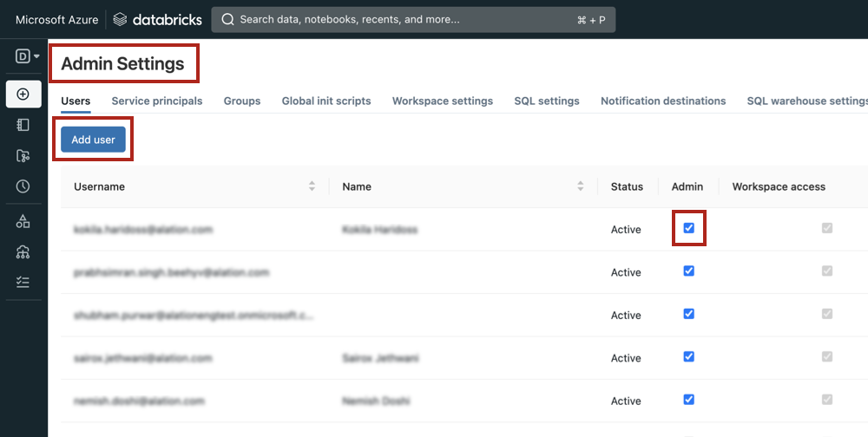Toggle Admin checkbox for Nemish Doshi

click(688, 400)
